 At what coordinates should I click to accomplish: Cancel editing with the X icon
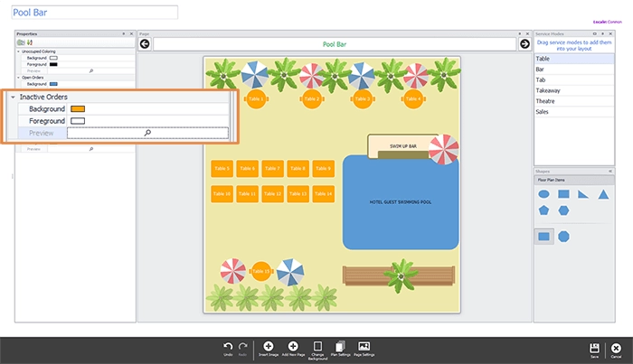[616, 348]
